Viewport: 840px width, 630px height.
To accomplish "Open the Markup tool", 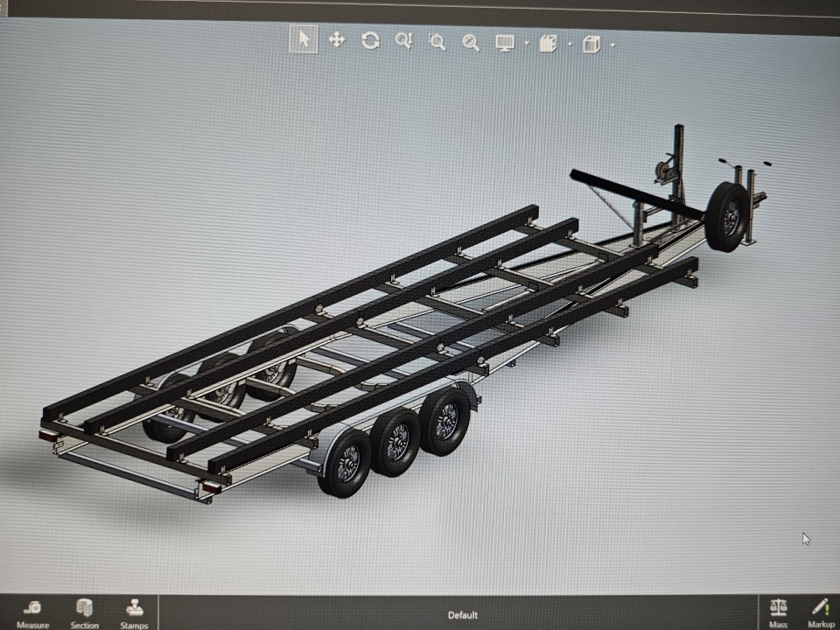I will pos(822,613).
